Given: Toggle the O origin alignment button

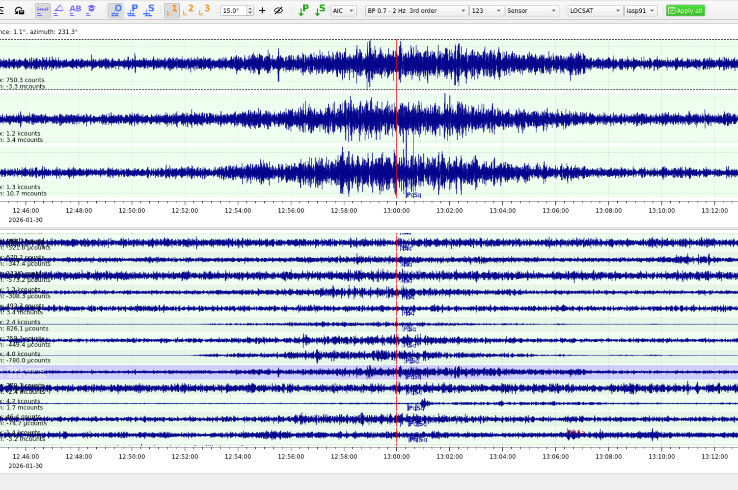Looking at the screenshot, I should 116,10.
